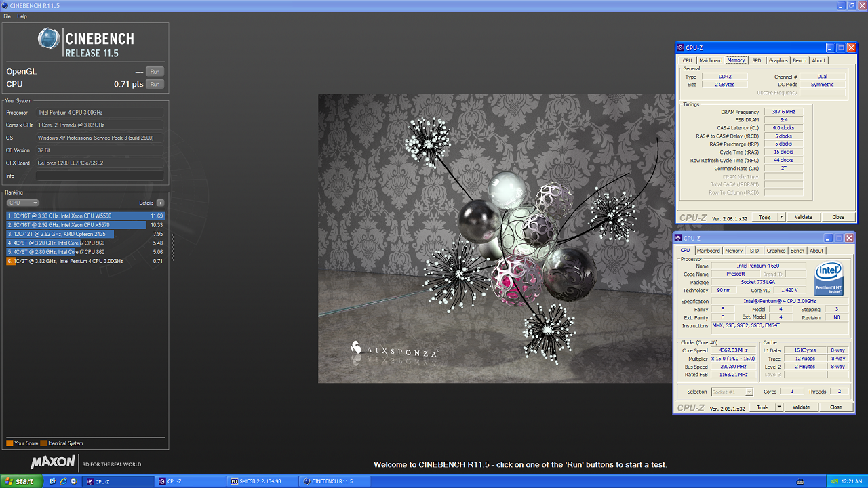Open the CPU ranking type dropdown

click(22, 203)
